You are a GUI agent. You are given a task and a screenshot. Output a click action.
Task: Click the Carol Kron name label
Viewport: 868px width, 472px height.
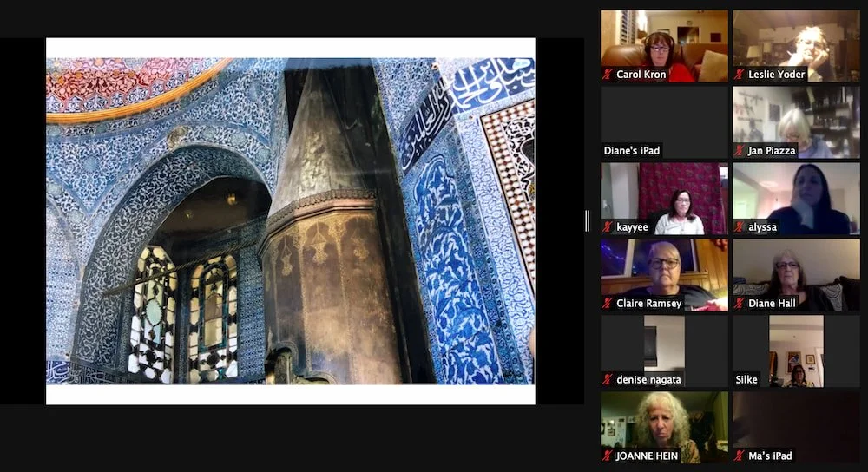[x=641, y=74]
